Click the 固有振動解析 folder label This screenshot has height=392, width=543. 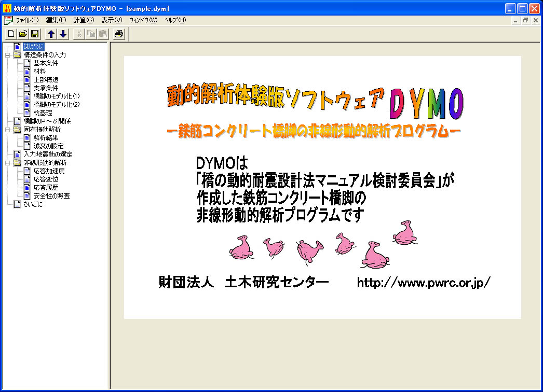[42, 130]
